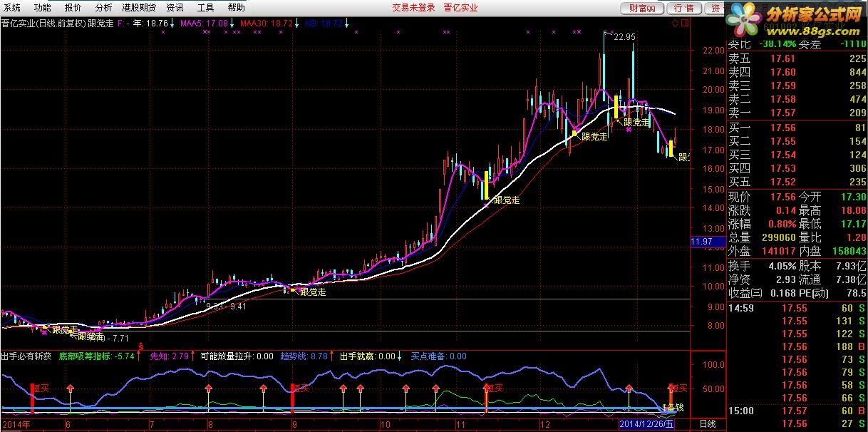Click the 出手就赢 label

368,356
